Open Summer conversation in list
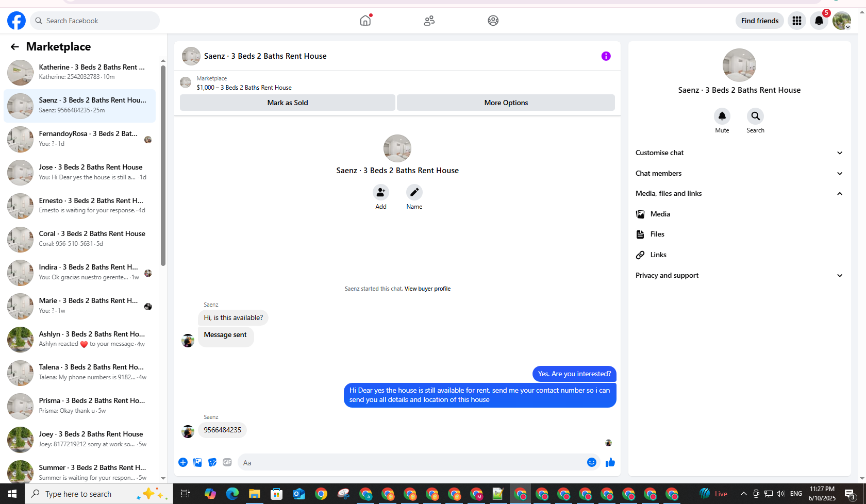 (80, 472)
